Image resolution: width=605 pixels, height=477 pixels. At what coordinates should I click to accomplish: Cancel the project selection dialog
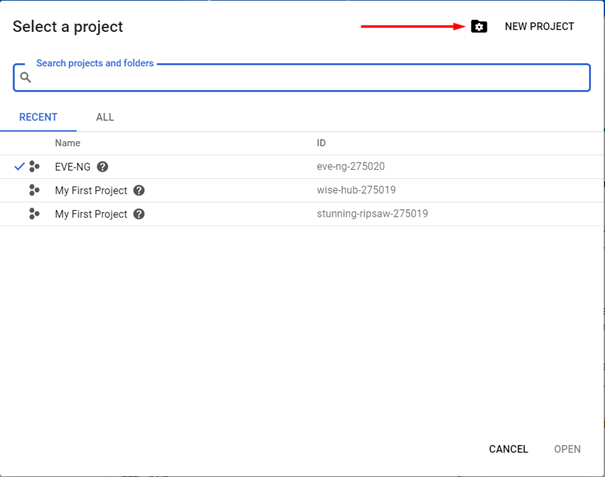508,449
